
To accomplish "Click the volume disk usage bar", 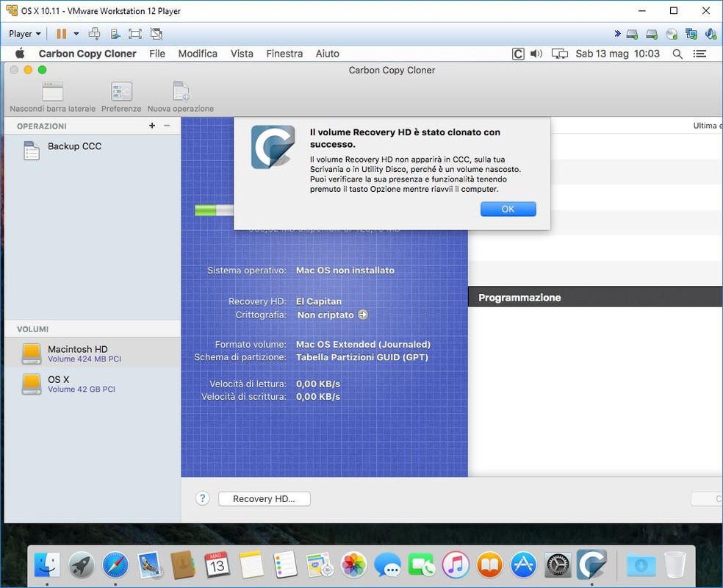I will click(215, 210).
